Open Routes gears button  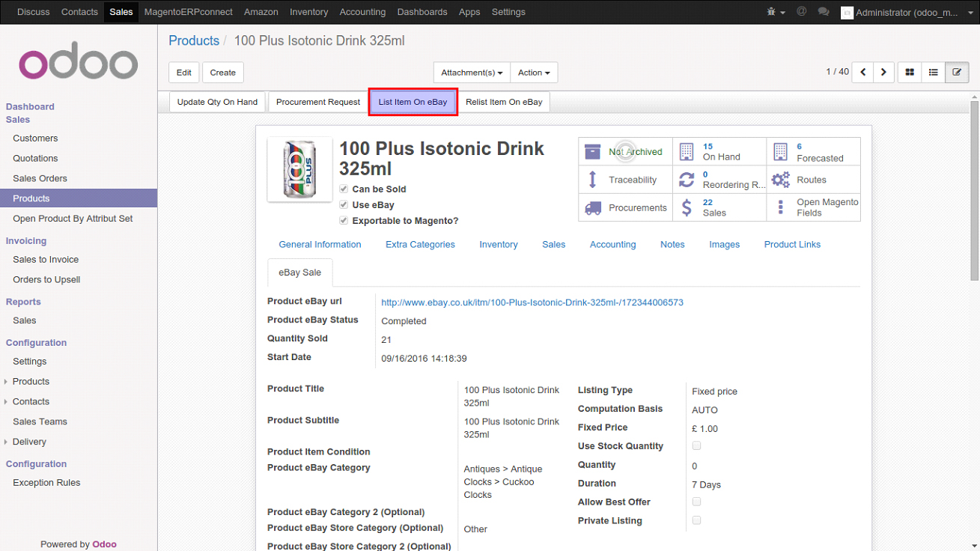coord(813,180)
